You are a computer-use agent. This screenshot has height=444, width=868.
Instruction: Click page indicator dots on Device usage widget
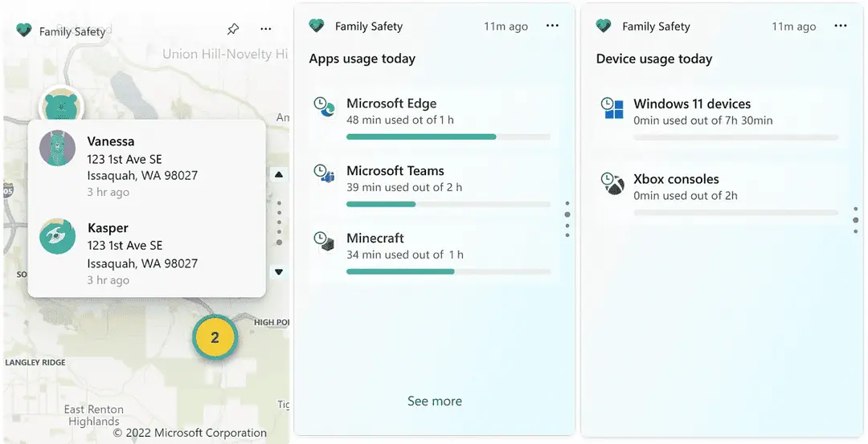[x=856, y=220]
